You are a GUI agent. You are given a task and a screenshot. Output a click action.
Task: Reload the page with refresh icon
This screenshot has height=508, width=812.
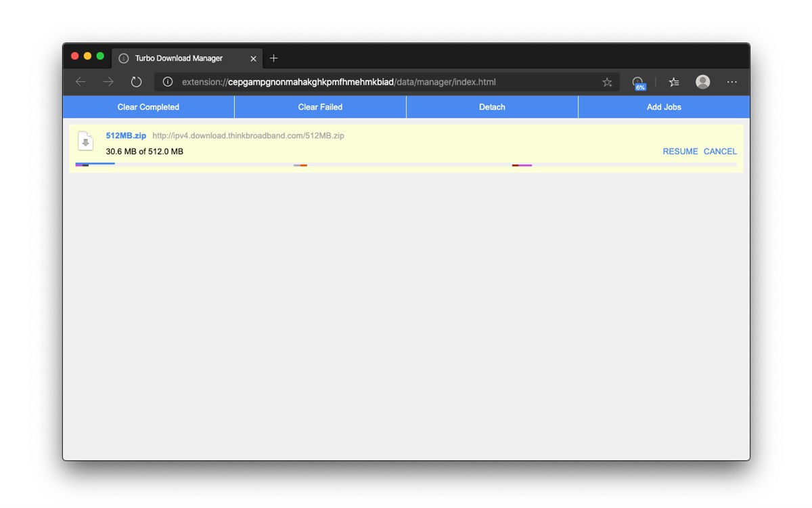(136, 82)
